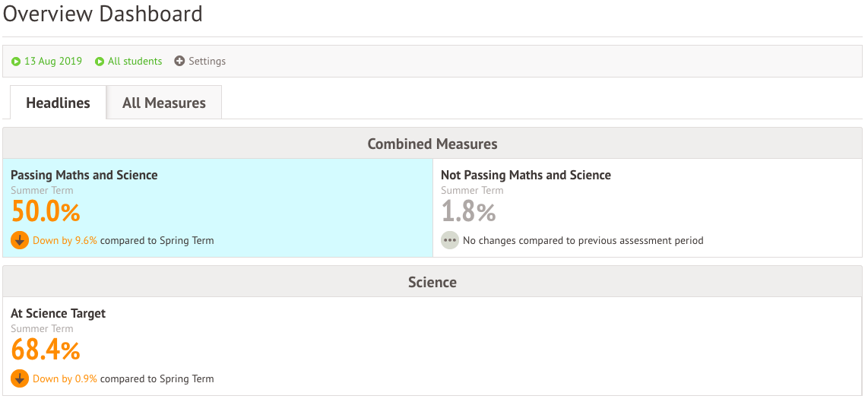
Task: Click the Combined Measures section header
Action: click(x=432, y=144)
